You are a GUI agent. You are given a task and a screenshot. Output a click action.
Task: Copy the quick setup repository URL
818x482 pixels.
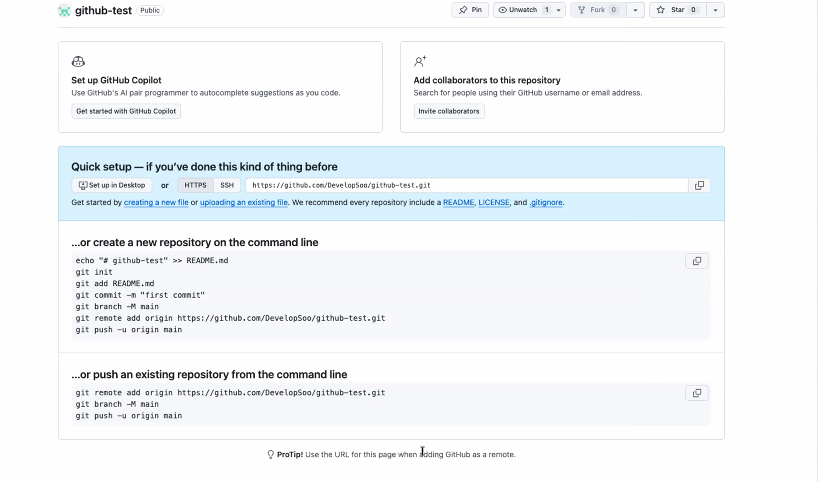(x=699, y=185)
